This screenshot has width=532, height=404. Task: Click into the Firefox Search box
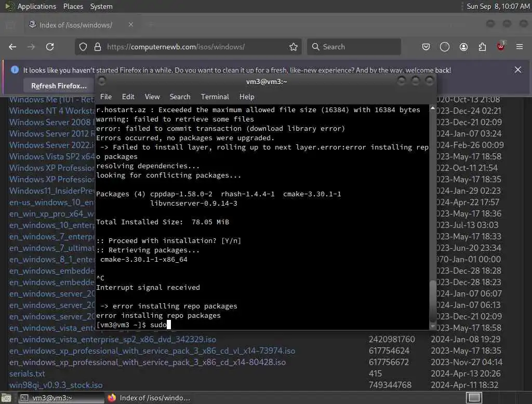click(x=354, y=47)
